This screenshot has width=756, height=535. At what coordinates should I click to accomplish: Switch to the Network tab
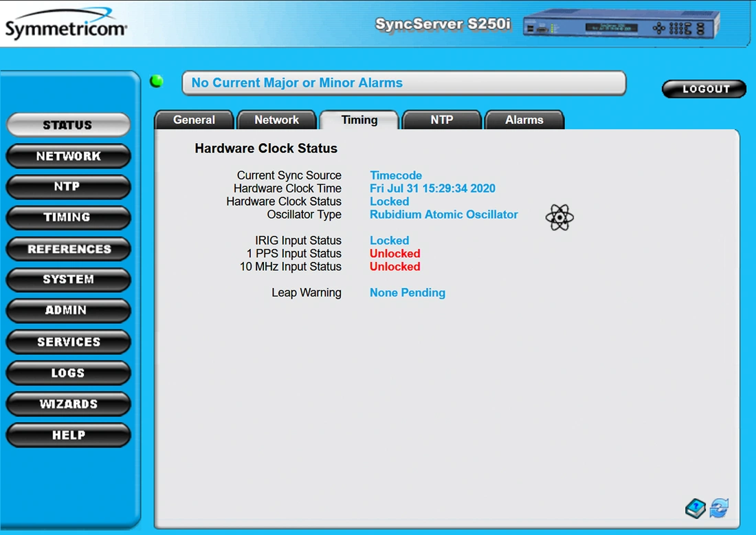pos(277,120)
